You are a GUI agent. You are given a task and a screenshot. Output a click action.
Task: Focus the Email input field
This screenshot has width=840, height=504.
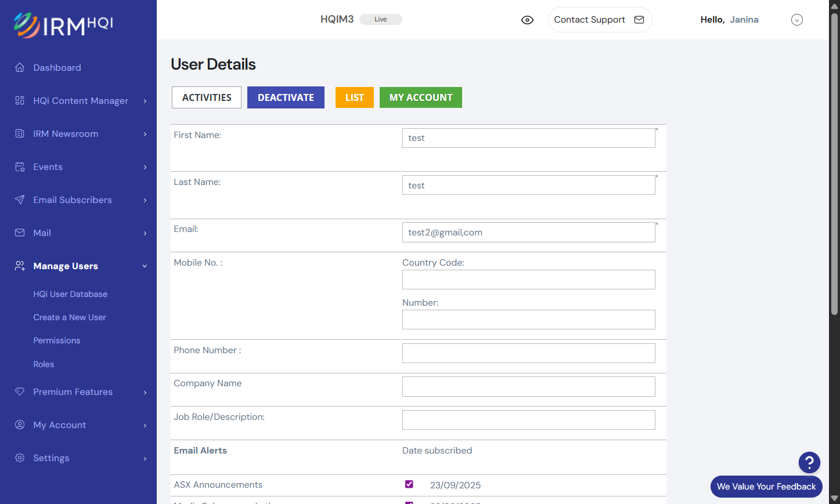[529, 233]
